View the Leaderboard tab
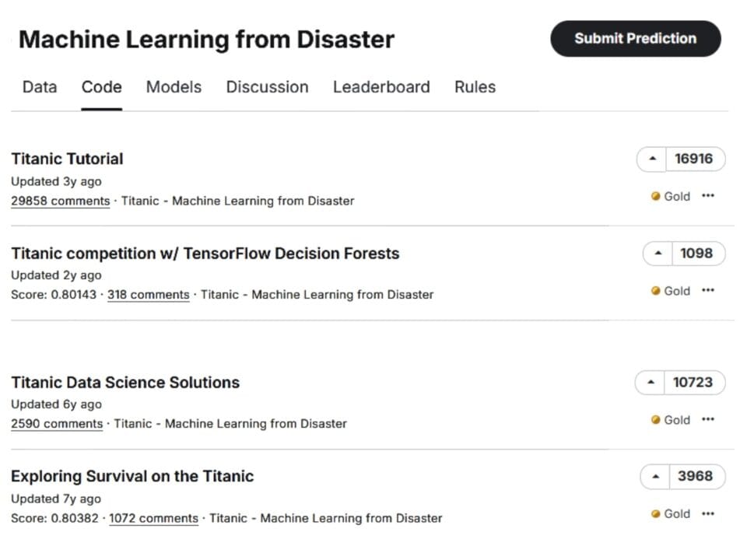Image resolution: width=747 pixels, height=560 pixels. click(381, 87)
